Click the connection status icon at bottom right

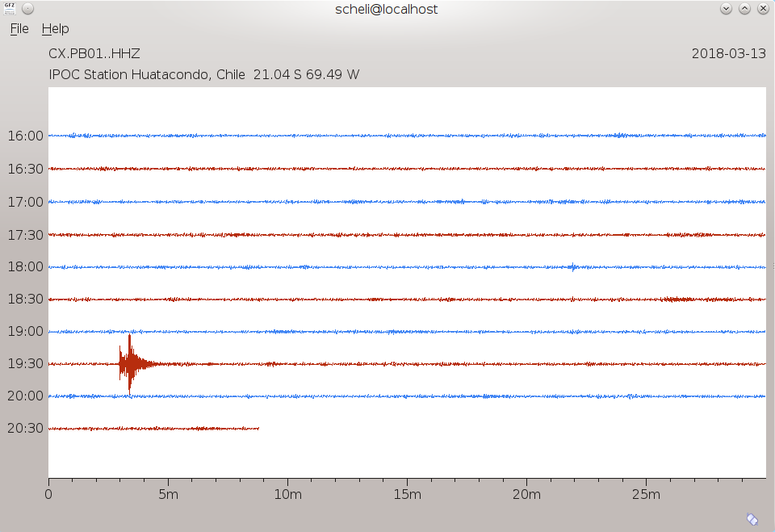point(752,519)
